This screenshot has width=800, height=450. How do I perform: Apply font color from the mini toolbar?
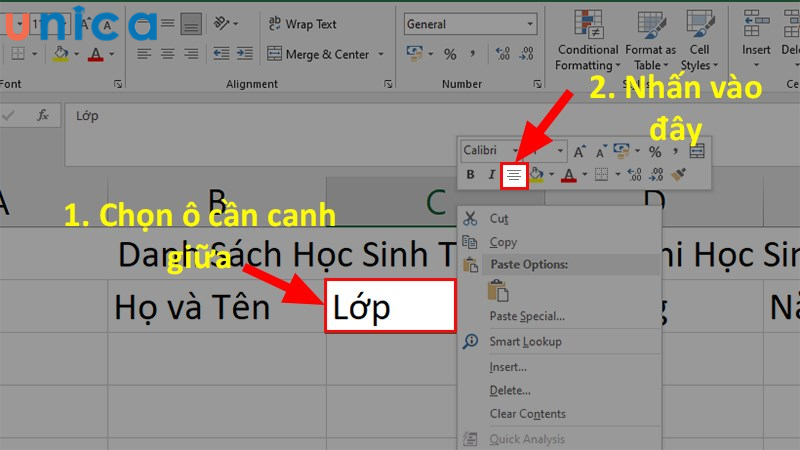point(568,175)
